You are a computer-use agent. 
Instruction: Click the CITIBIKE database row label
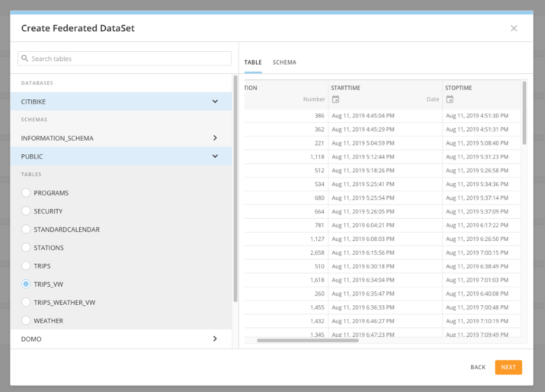pyautogui.click(x=33, y=102)
